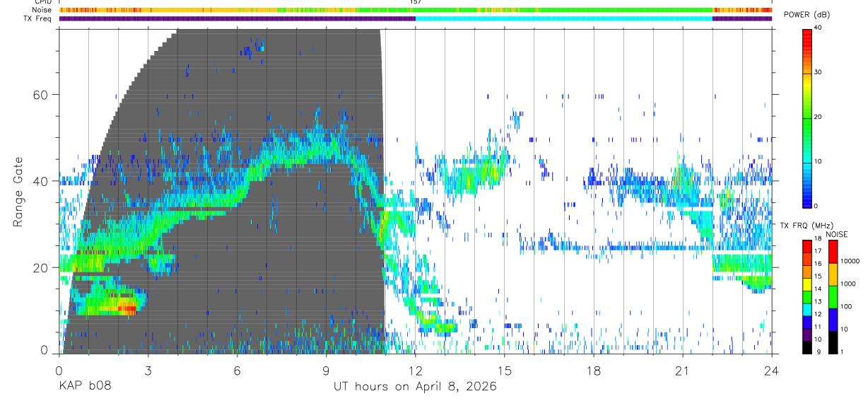Click the Range Gate y-axis title
This screenshot has width=868, height=401.
(18, 192)
